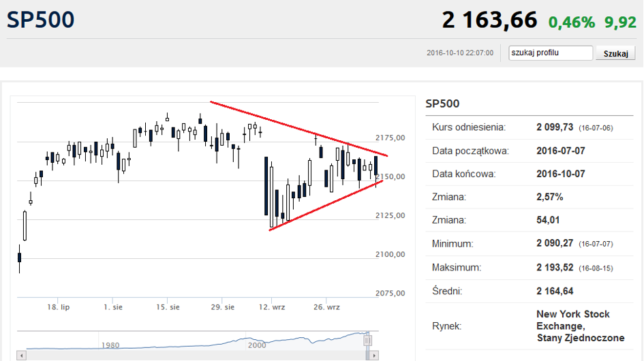Image resolution: width=644 pixels, height=361 pixels.
Task: Click the SP500 heading above the table
Action: point(442,104)
